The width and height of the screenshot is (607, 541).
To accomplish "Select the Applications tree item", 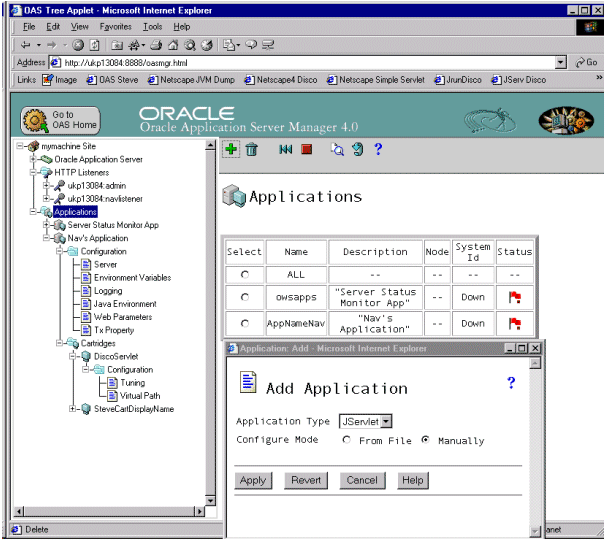I will (75, 212).
